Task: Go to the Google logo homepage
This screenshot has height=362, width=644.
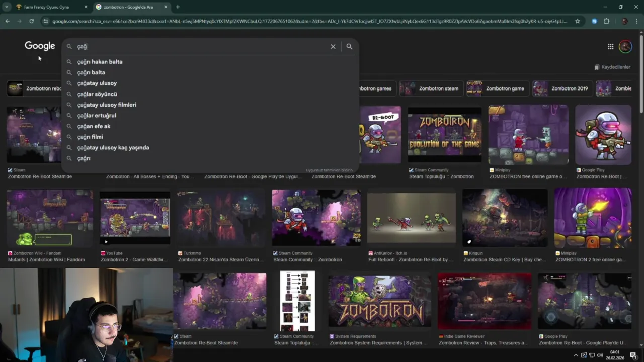Action: (40, 46)
